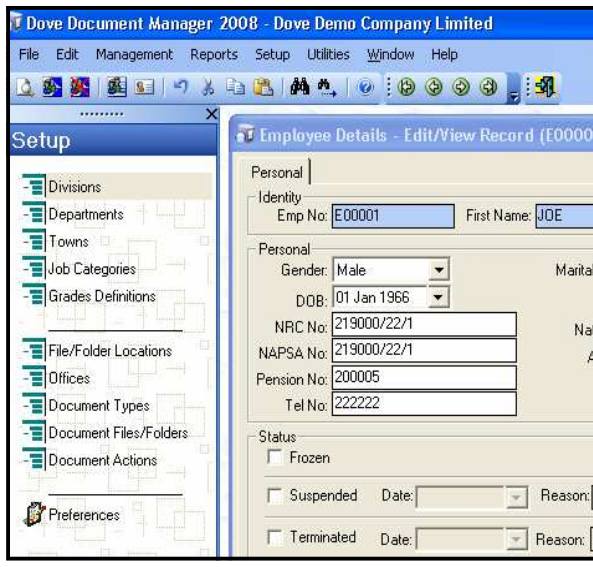
Task: Click the undo arrow toolbar icon
Action: tap(180, 87)
